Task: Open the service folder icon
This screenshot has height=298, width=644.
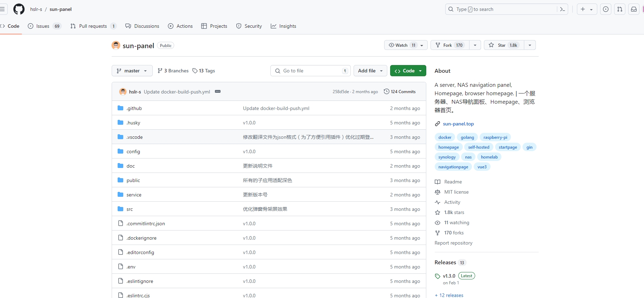Action: pos(120,194)
